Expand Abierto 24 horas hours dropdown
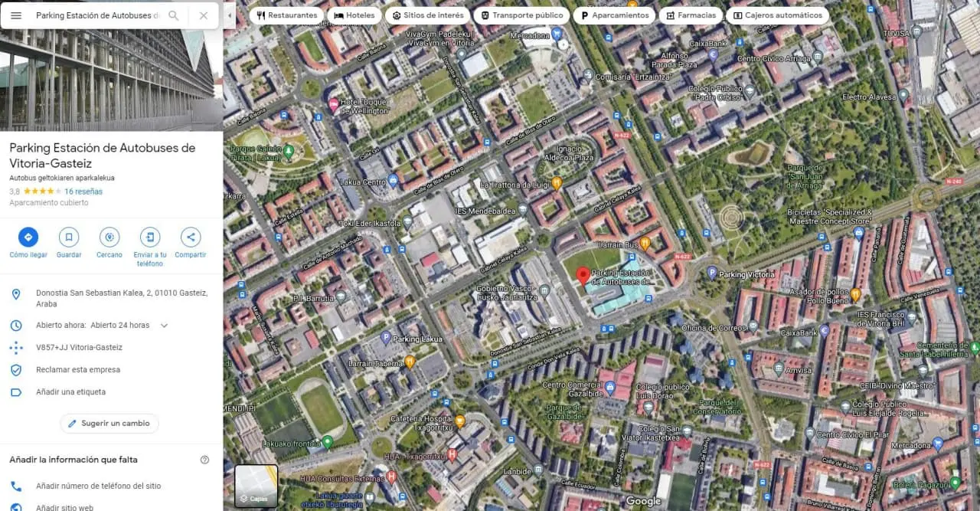 [x=164, y=326]
